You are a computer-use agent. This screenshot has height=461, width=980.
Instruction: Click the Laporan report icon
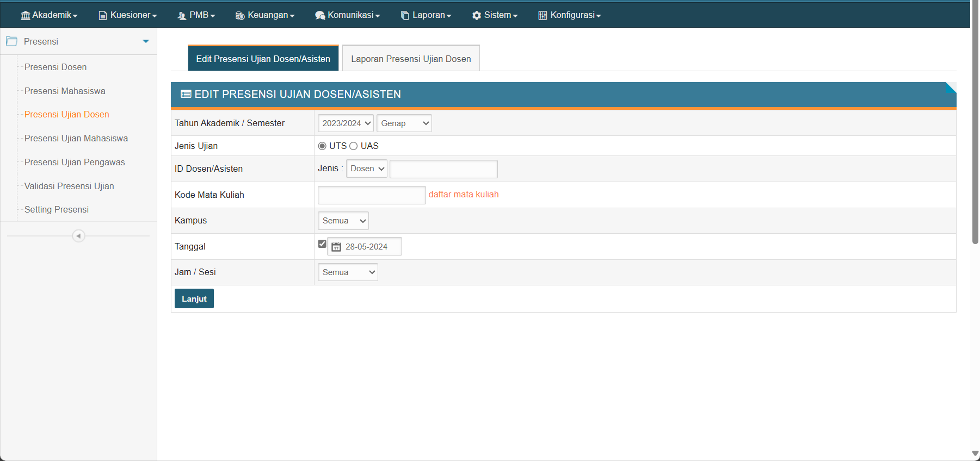405,15
